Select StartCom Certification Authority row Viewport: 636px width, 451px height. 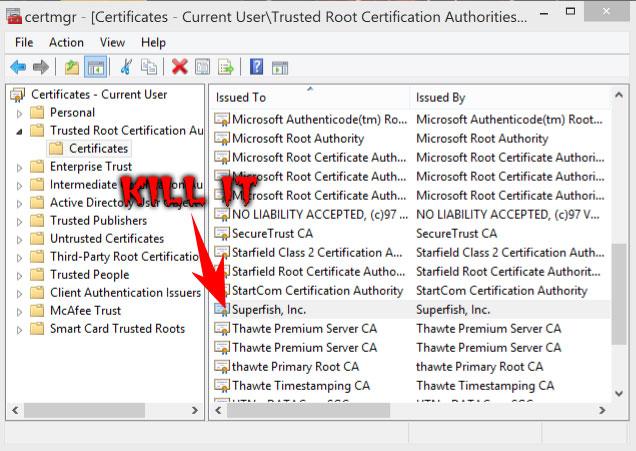click(x=410, y=291)
